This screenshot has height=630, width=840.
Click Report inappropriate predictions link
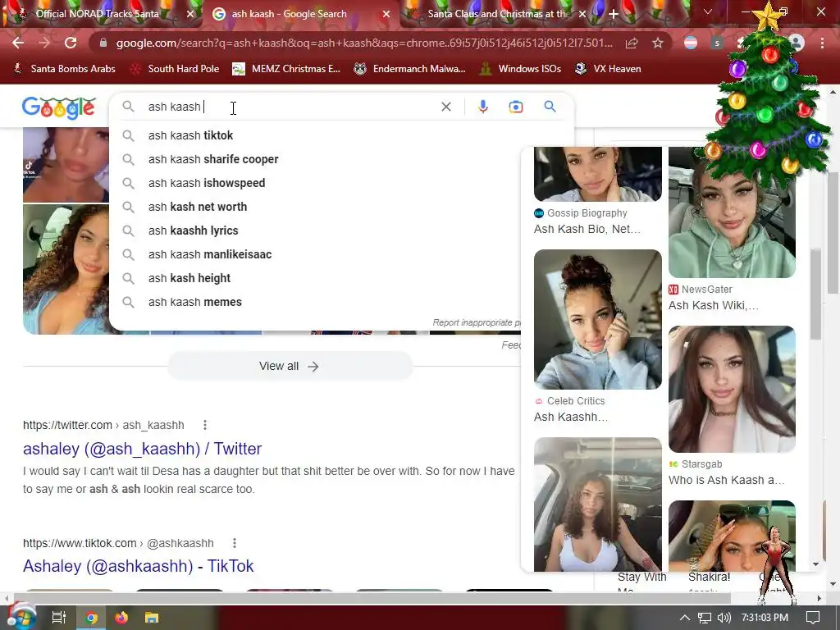[477, 322]
